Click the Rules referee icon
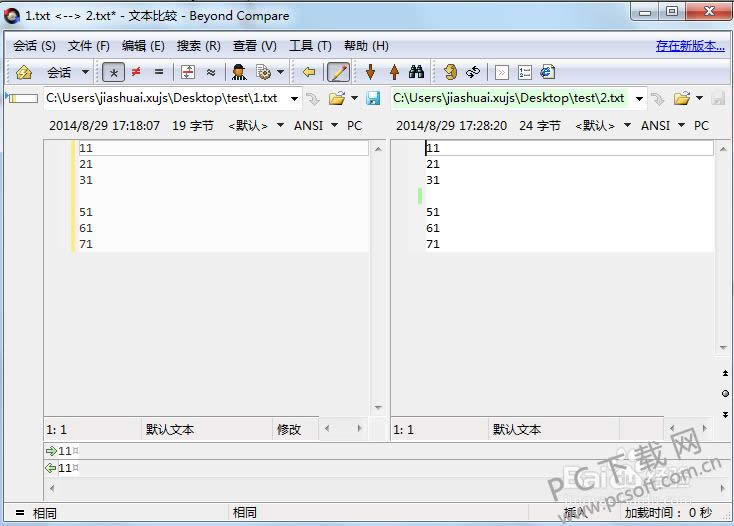 click(x=239, y=72)
